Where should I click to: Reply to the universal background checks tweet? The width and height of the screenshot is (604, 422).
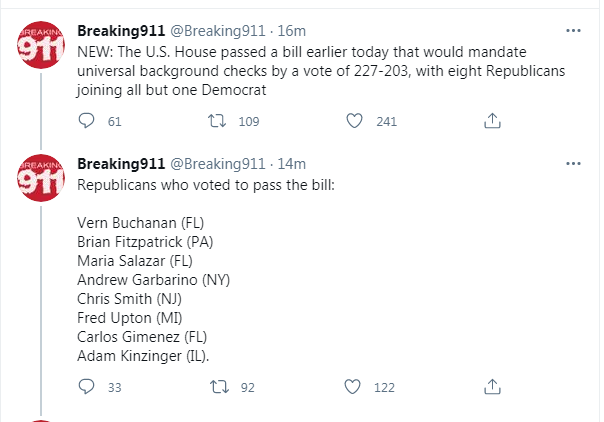(x=86, y=121)
